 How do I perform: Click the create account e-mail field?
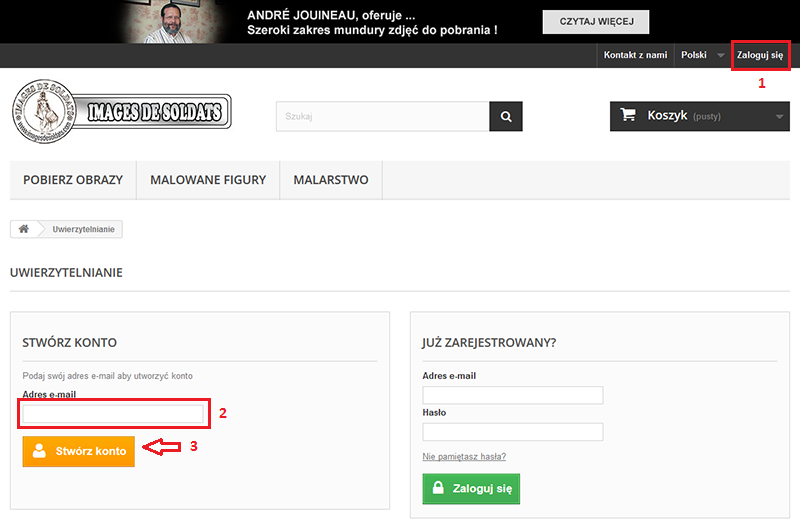(113, 413)
